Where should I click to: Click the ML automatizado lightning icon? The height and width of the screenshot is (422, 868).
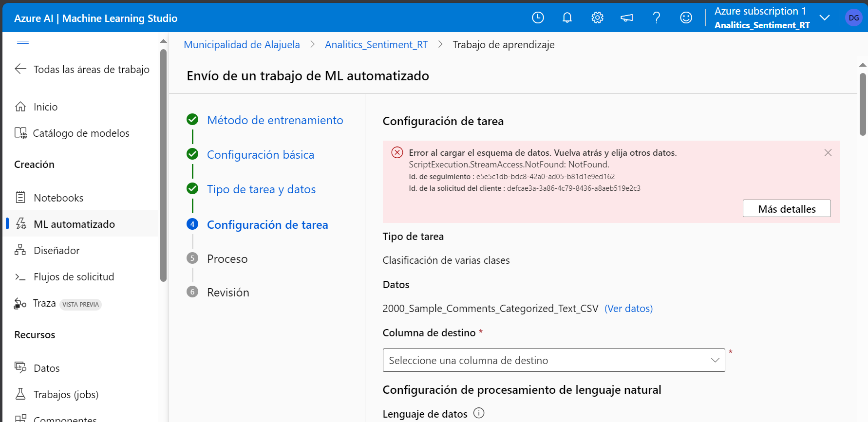tap(20, 224)
